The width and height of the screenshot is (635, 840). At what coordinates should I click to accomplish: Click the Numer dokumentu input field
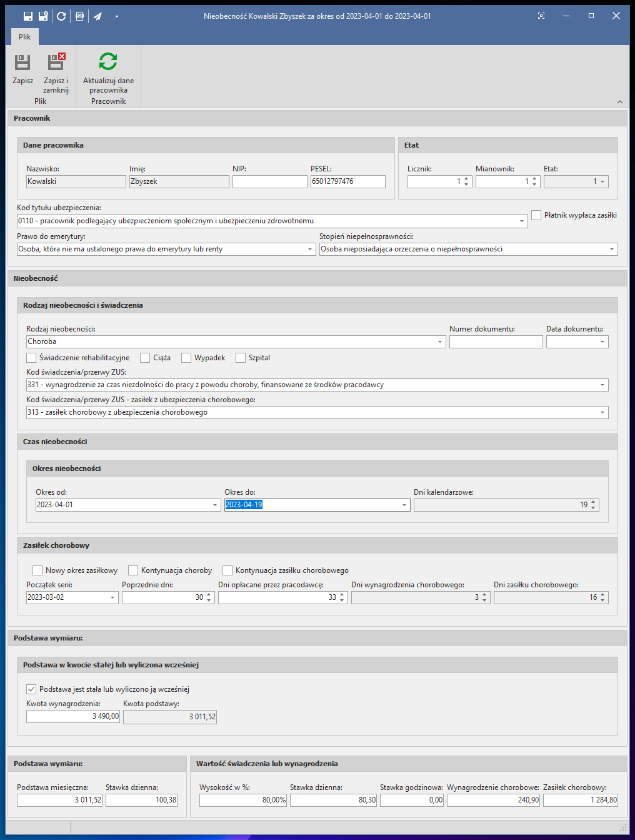[496, 342]
